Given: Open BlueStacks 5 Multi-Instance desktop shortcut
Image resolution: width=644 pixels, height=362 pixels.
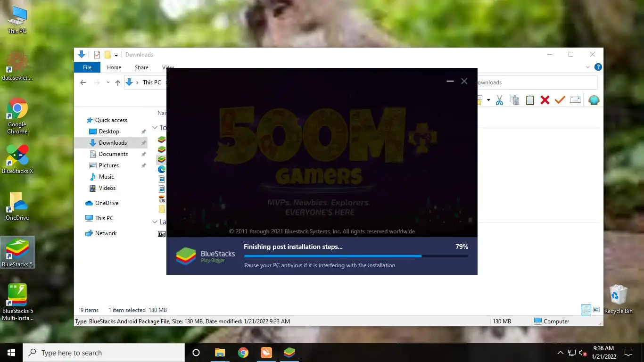Looking at the screenshot, I should click(x=17, y=302).
